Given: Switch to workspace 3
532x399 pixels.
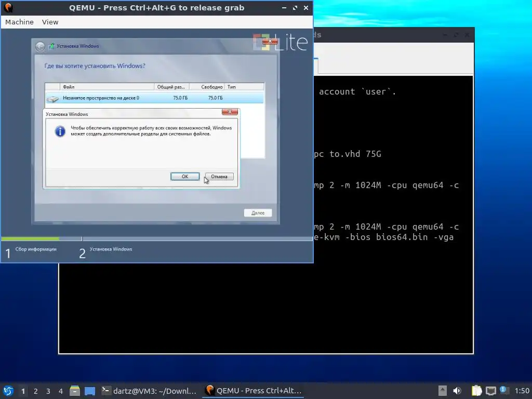Looking at the screenshot, I should tap(48, 391).
